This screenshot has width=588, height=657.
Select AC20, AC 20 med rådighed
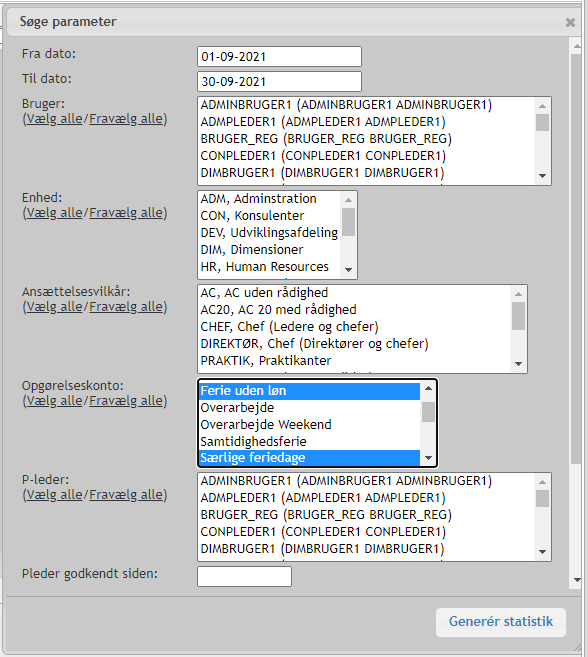click(355, 310)
